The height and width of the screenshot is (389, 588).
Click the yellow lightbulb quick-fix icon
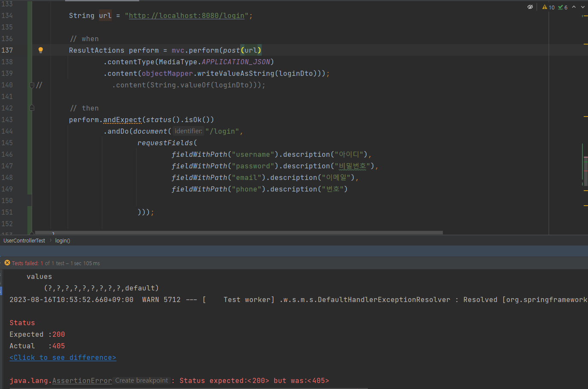[41, 50]
